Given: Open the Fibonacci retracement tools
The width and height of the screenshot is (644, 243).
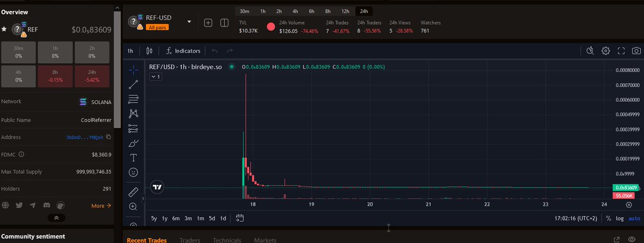Looking at the screenshot, I should 134,99.
